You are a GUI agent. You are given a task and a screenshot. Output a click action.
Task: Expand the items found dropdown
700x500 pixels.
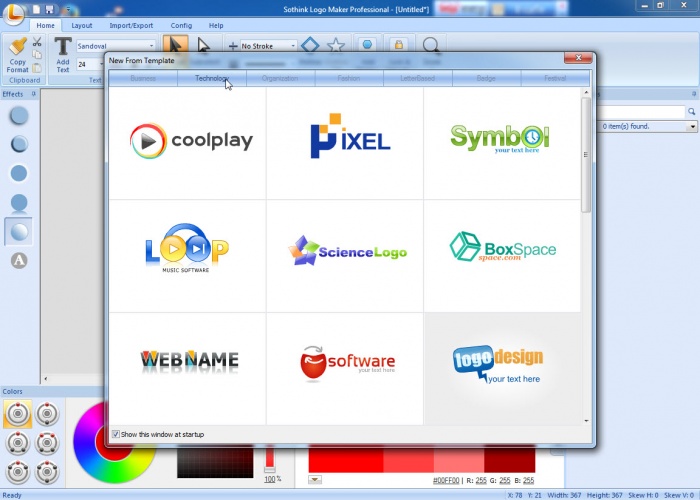pyautogui.click(x=692, y=127)
